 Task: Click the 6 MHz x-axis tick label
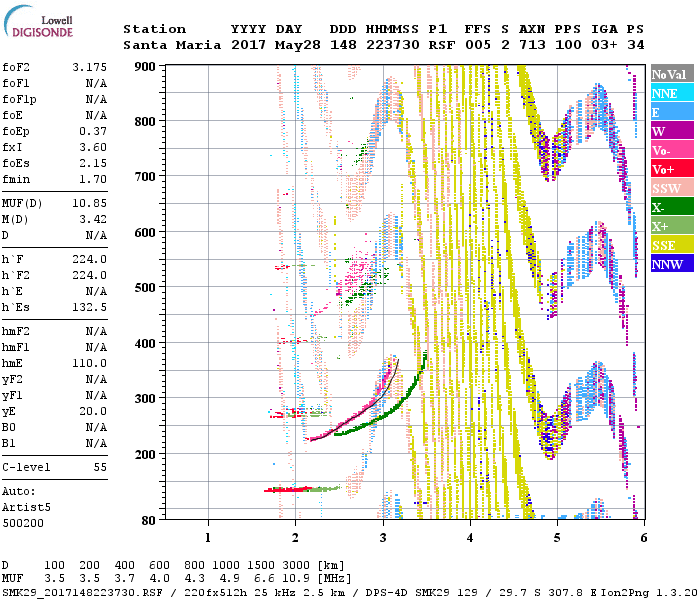pos(644,538)
